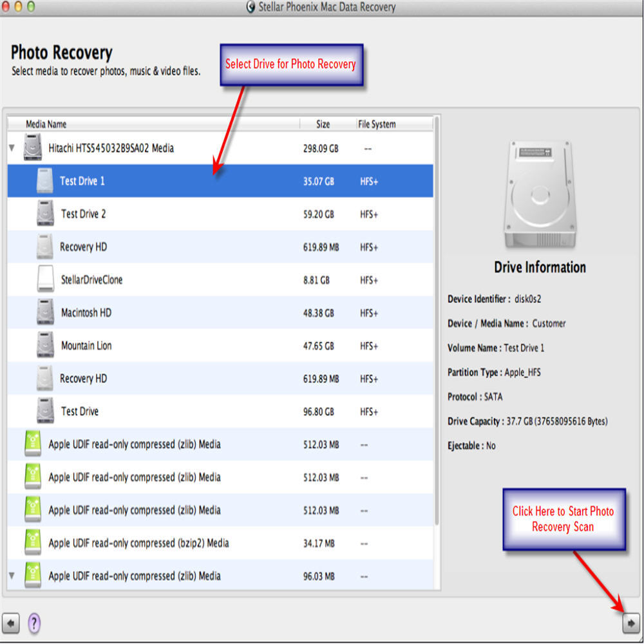
Task: Click the Recovery HD icon below StellarDriveClone's neighbor Test Drive 2
Action: tap(45, 246)
